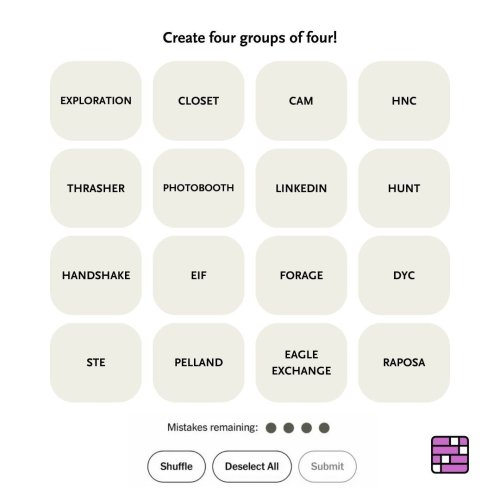Choose the RAPOSA tile

(404, 362)
